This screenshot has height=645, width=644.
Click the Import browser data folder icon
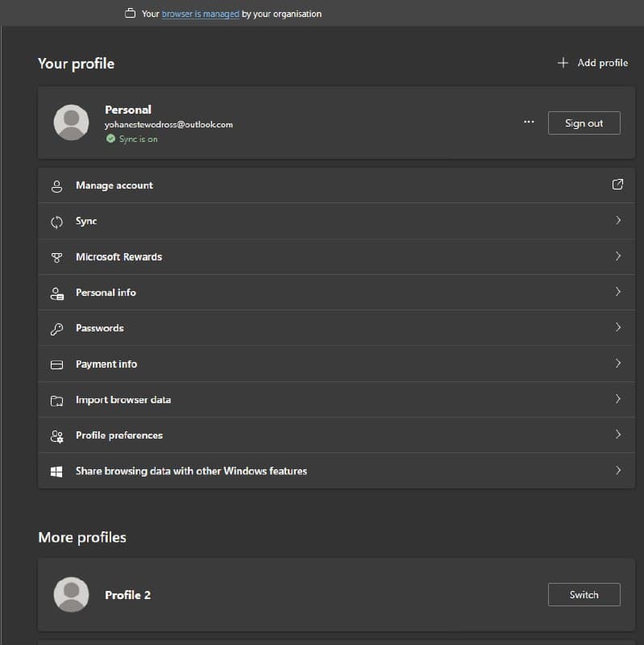[56, 401]
